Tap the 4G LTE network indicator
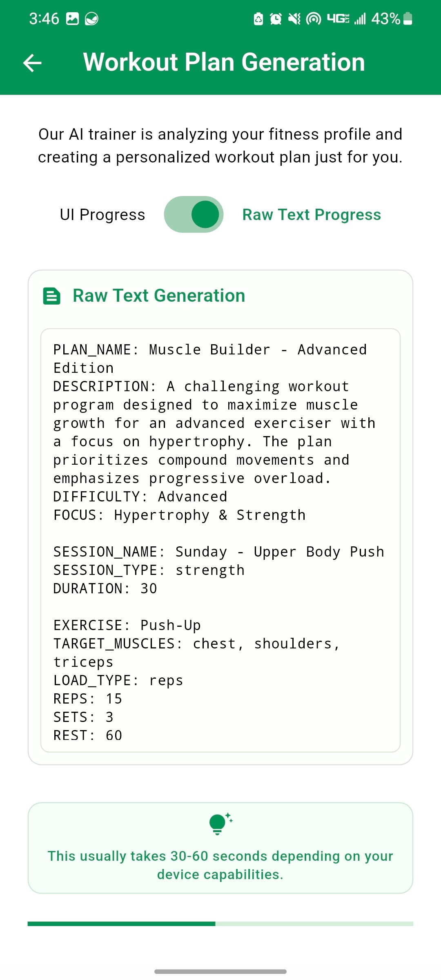 coord(338,19)
